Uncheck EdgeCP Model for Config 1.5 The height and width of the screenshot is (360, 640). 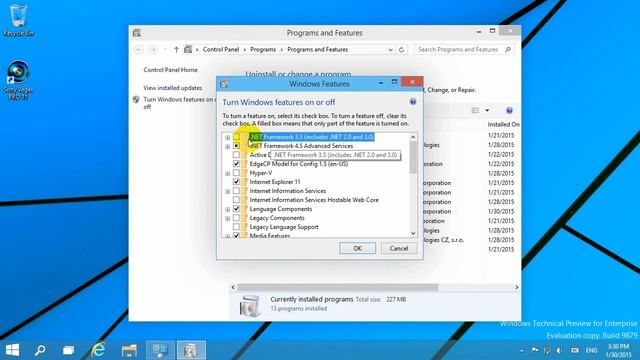tap(236, 164)
